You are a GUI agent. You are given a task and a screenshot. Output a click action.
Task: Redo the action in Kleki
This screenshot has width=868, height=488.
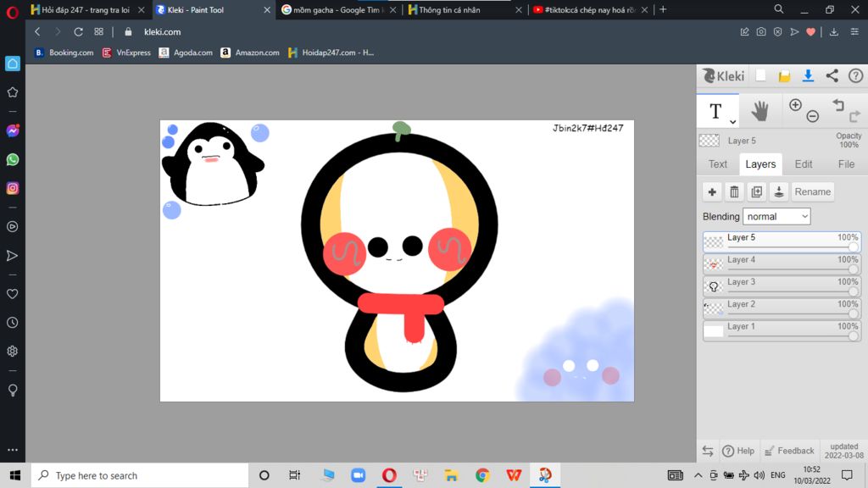(x=854, y=116)
